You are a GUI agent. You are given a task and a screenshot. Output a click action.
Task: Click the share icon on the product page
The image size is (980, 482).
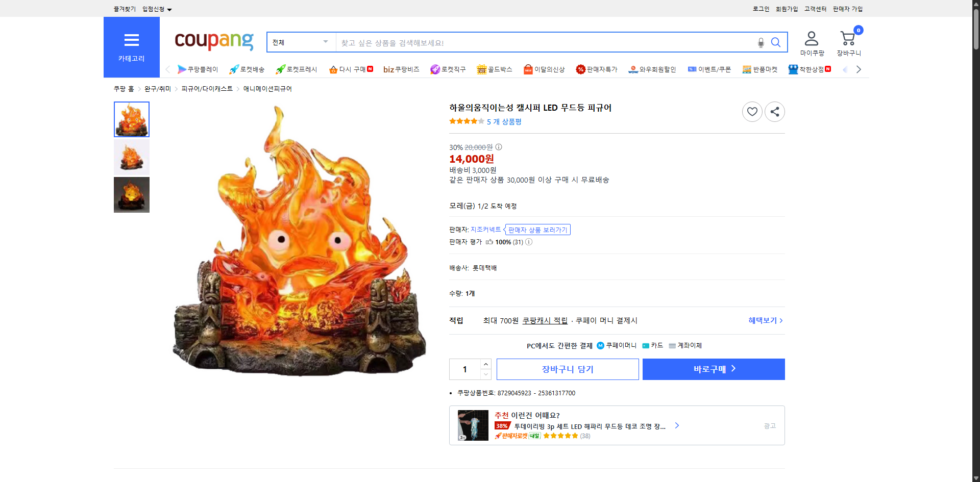click(774, 111)
